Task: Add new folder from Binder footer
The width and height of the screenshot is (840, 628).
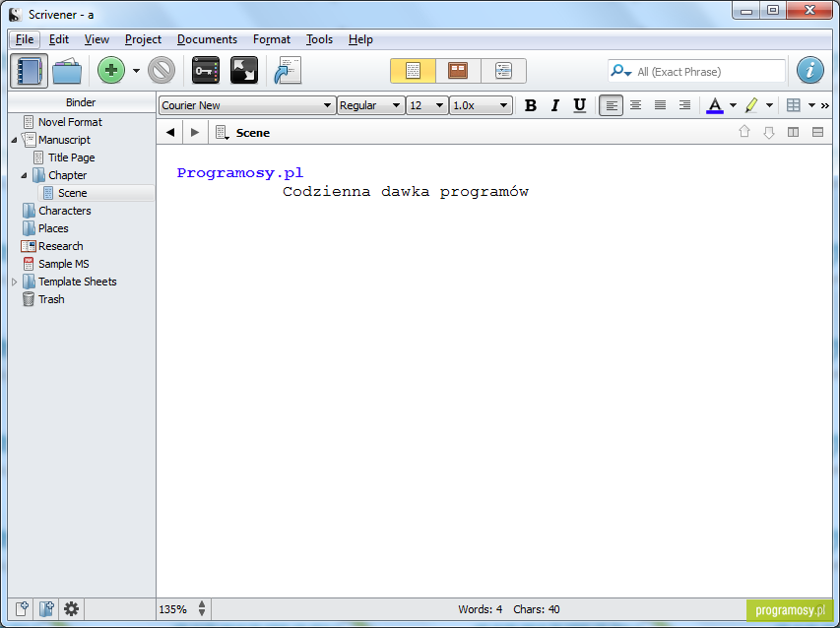Action: [46, 608]
